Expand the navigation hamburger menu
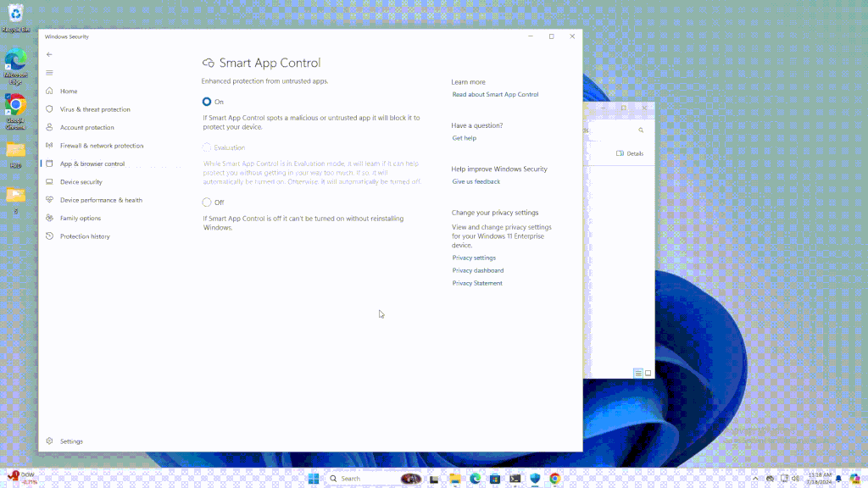The image size is (868, 488). 49,72
